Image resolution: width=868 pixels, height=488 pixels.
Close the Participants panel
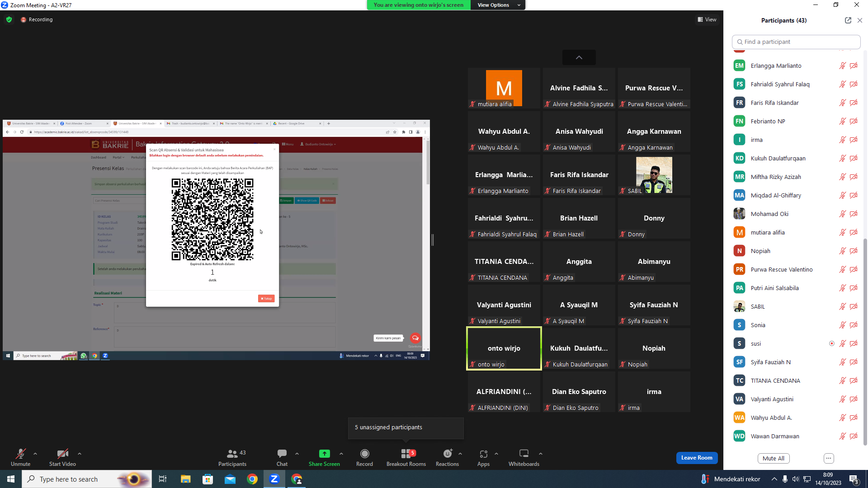pos(860,20)
